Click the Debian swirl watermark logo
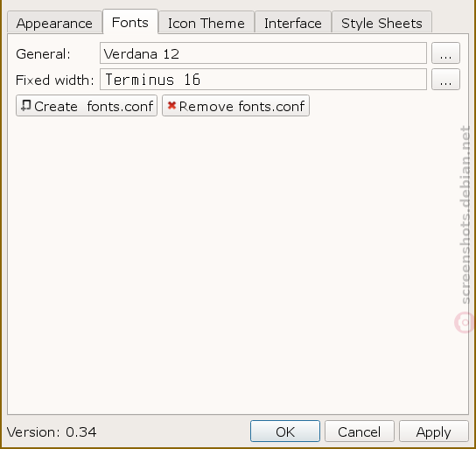This screenshot has width=476, height=449. pyautogui.click(x=465, y=322)
